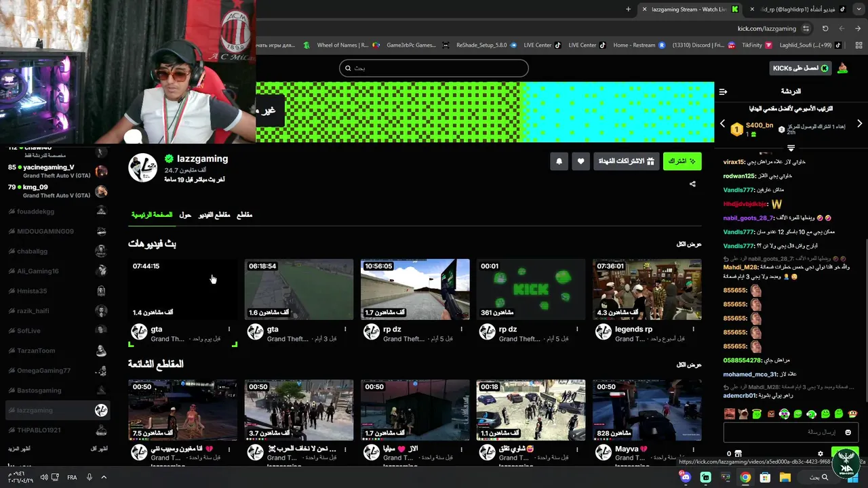This screenshot has height=488, width=868.
Task: Focus the send message chat input
Action: [791, 432]
